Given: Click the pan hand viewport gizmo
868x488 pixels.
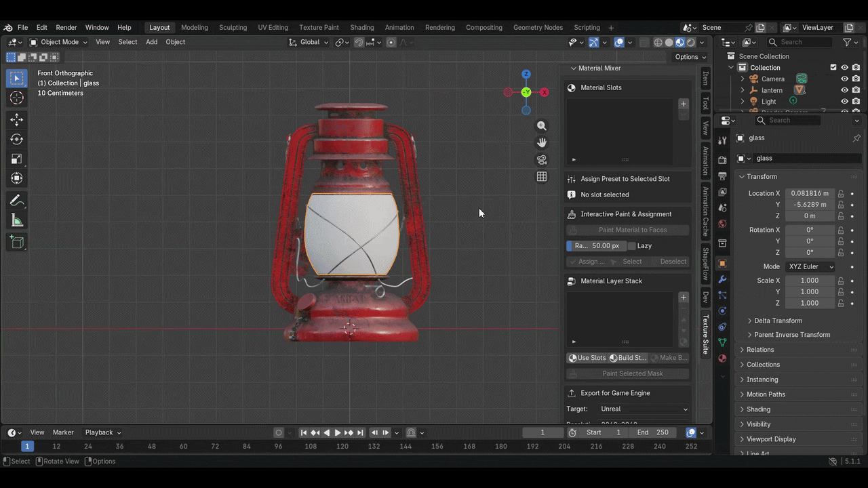Looking at the screenshot, I should (x=542, y=142).
